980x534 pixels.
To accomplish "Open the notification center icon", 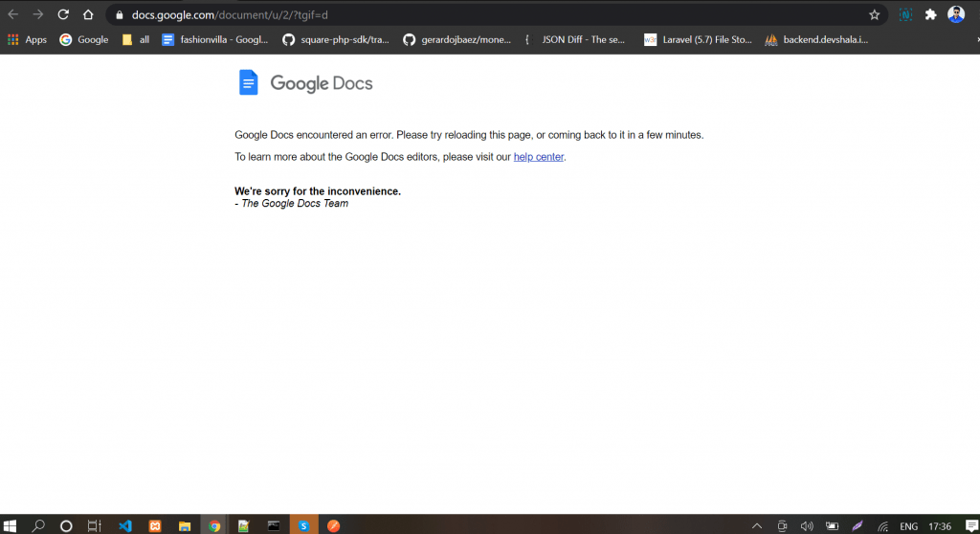I will [971, 526].
